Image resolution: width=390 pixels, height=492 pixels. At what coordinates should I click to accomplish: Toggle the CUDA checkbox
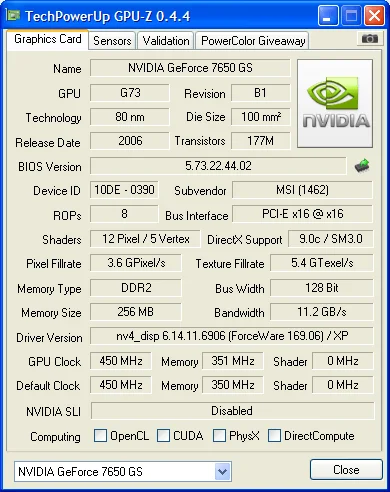tap(163, 436)
